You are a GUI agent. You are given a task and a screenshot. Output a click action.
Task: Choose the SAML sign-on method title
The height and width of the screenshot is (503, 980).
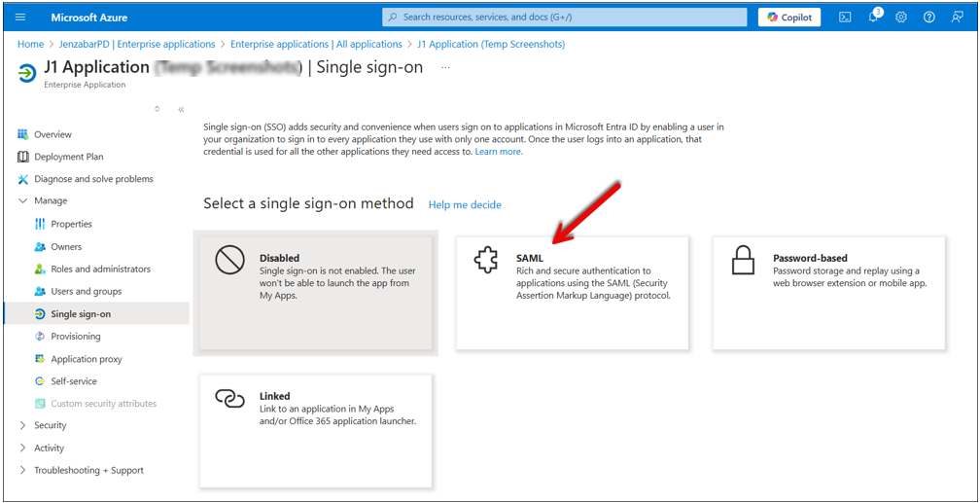tap(529, 258)
